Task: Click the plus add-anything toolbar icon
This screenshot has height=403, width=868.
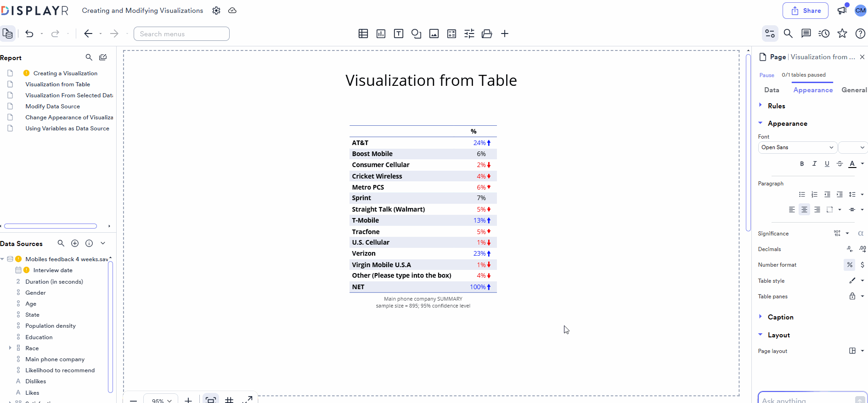Action: coord(505,34)
